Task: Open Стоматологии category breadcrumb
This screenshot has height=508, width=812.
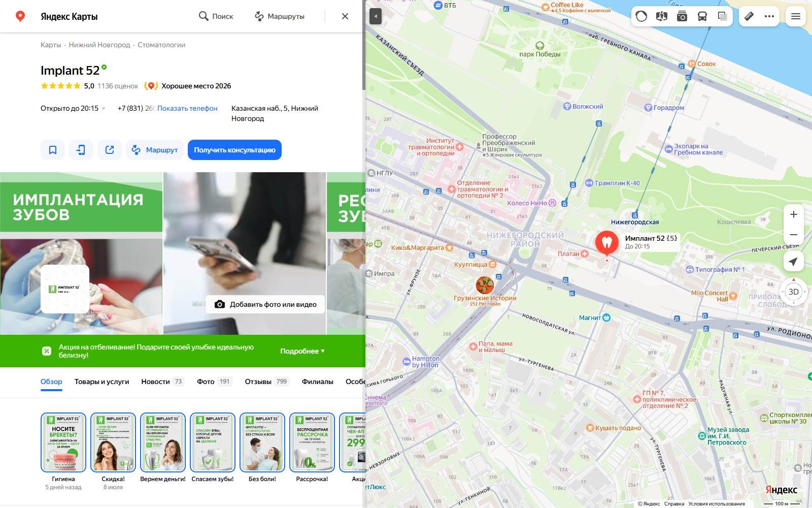Action: point(161,45)
